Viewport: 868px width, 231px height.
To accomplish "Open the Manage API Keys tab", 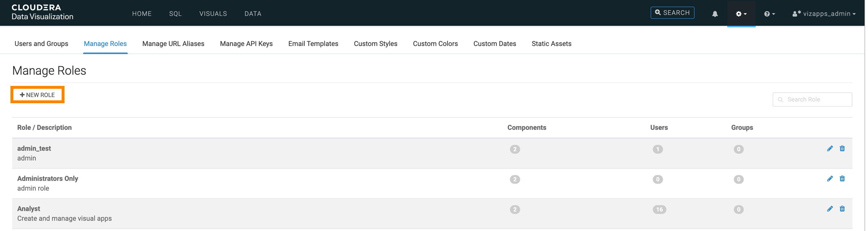I will pyautogui.click(x=246, y=44).
